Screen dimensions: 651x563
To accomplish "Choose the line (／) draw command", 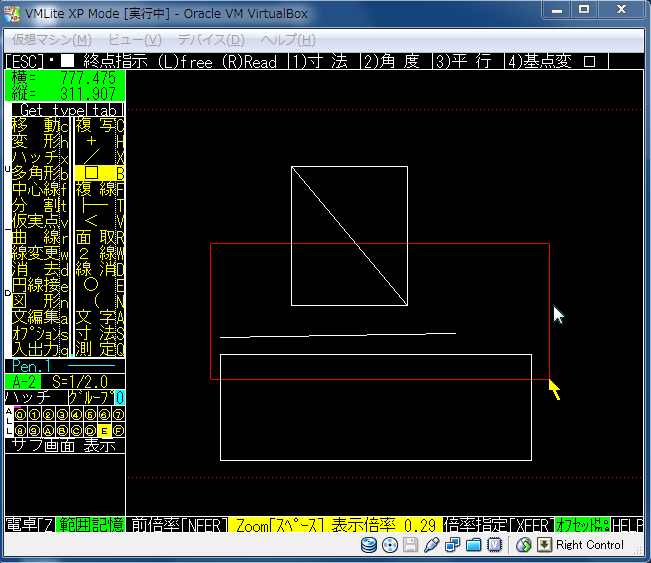I will coord(92,157).
